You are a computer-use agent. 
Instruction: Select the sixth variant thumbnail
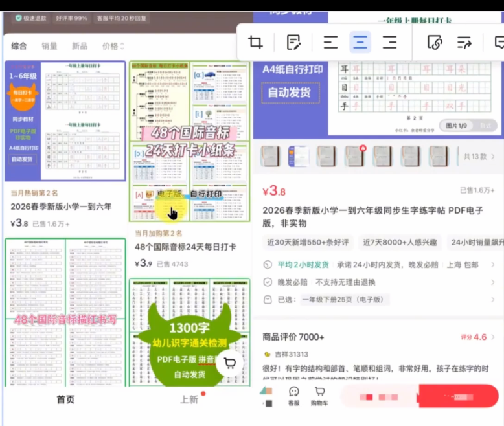[411, 156]
